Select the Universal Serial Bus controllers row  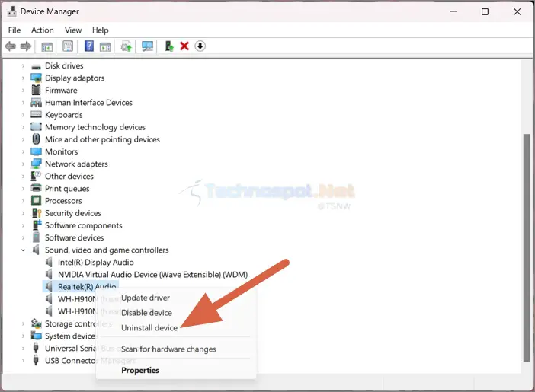pos(71,349)
